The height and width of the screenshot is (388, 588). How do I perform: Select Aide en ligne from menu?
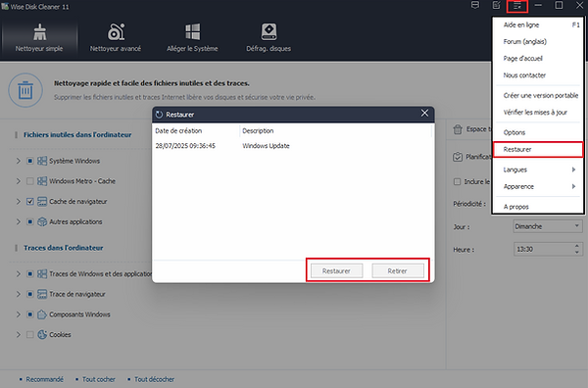tap(538, 24)
